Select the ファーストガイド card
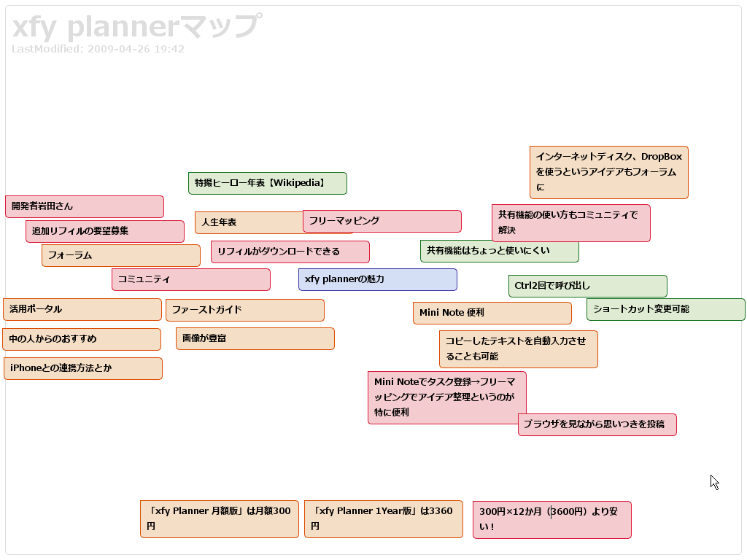The height and width of the screenshot is (560, 747). [245, 310]
